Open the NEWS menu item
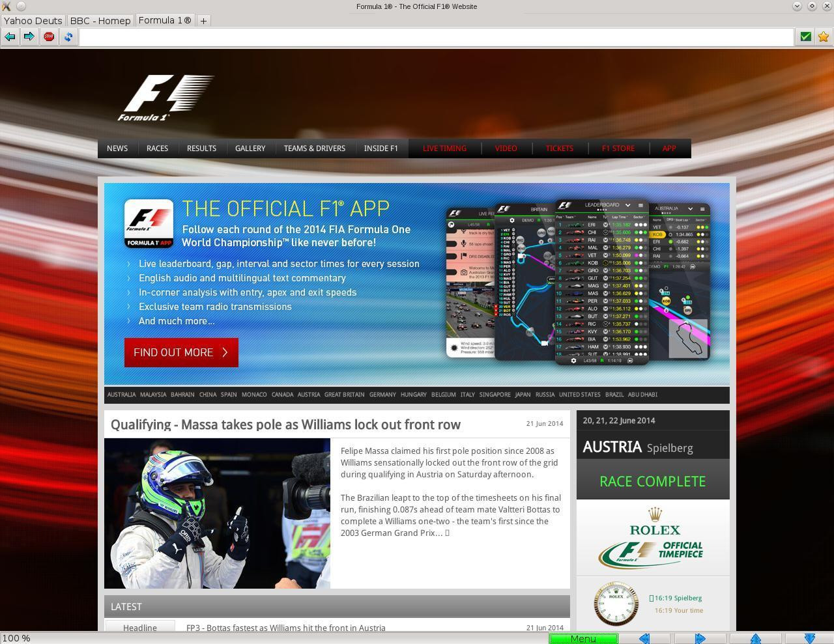This screenshot has height=644, width=834. tap(117, 148)
